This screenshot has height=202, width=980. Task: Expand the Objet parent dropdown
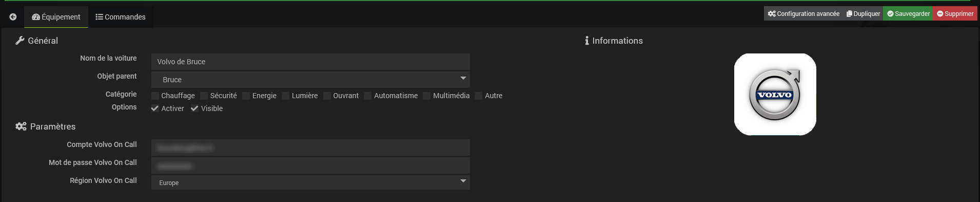click(x=310, y=80)
